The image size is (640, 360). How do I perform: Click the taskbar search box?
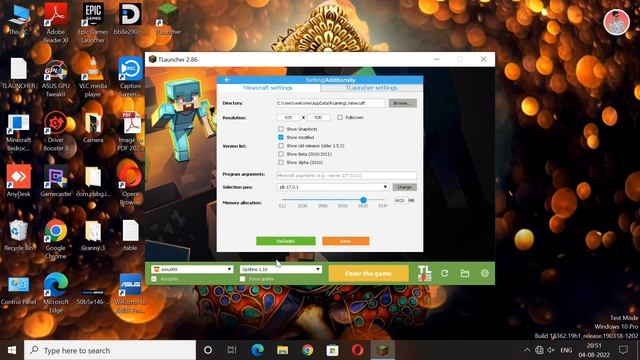coord(110,350)
